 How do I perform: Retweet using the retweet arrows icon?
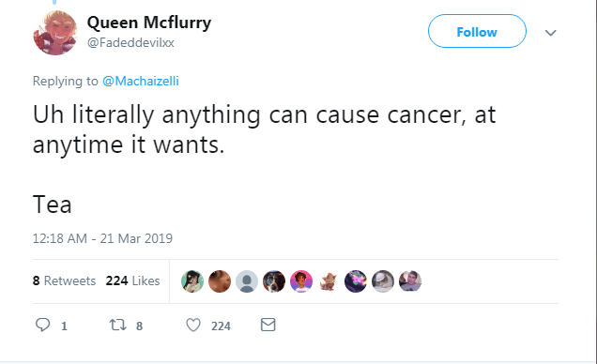click(117, 326)
